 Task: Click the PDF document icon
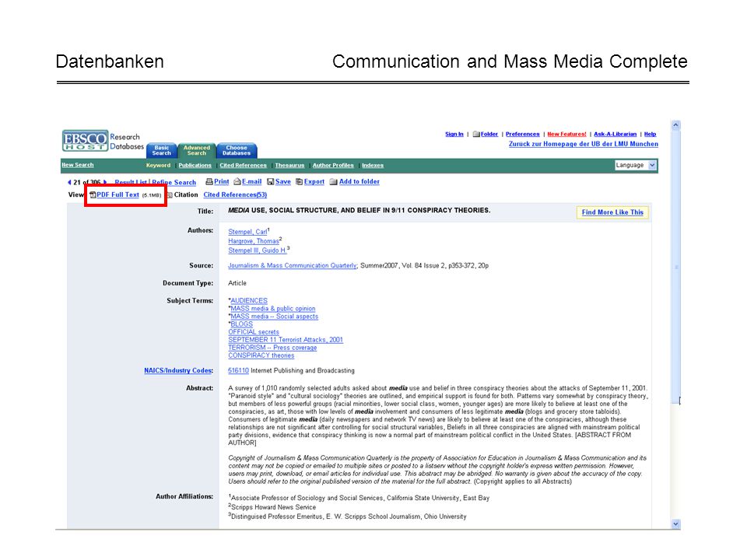pyautogui.click(x=93, y=194)
